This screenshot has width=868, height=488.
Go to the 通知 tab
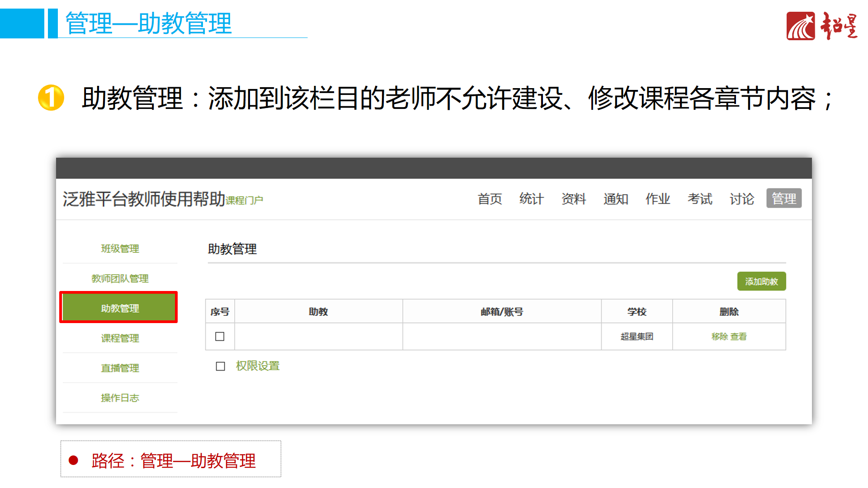pyautogui.click(x=615, y=199)
